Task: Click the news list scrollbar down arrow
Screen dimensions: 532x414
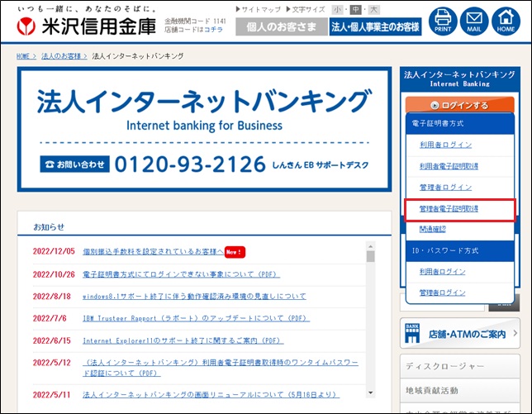Action: click(x=371, y=392)
